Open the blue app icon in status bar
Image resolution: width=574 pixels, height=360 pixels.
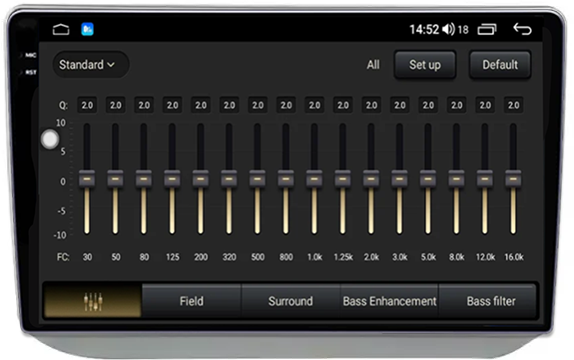87,29
